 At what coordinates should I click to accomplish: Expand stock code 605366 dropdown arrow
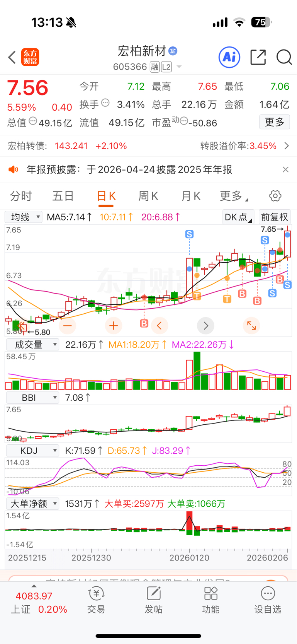[x=179, y=67]
